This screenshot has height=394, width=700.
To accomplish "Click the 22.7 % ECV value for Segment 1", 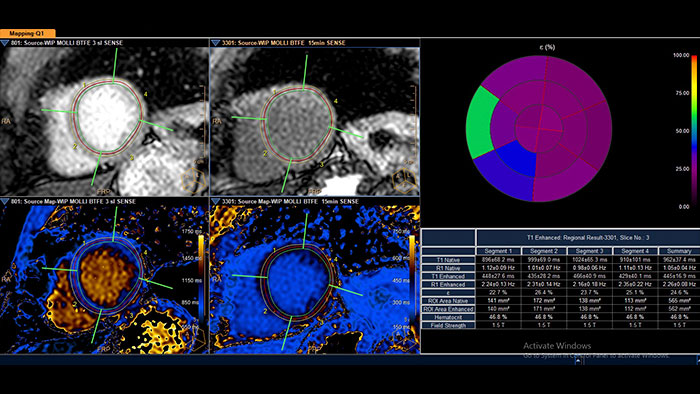I will click(498, 293).
